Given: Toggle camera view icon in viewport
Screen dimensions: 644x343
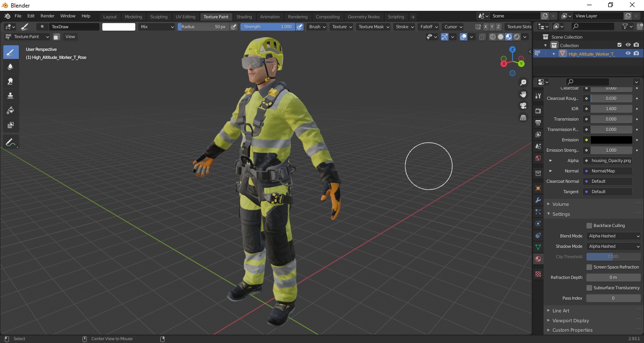Looking at the screenshot, I should pyautogui.click(x=523, y=106).
